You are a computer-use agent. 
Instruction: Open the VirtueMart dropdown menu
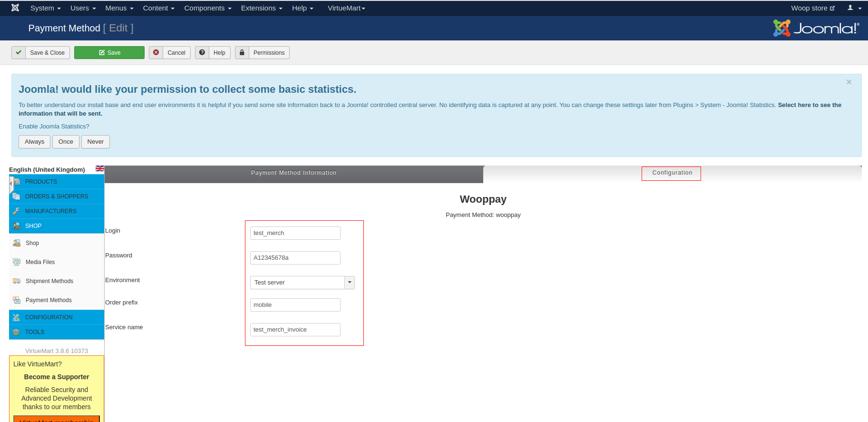pos(346,8)
